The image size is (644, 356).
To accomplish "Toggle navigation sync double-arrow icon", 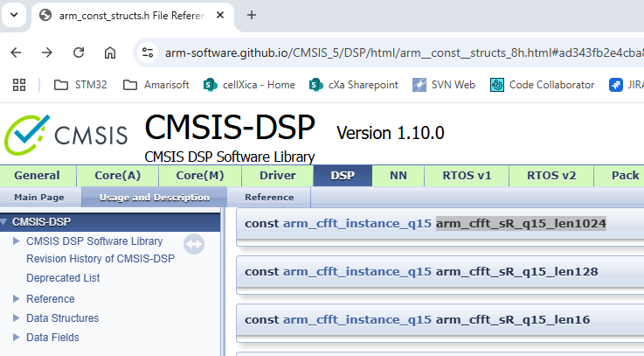I will (x=194, y=244).
